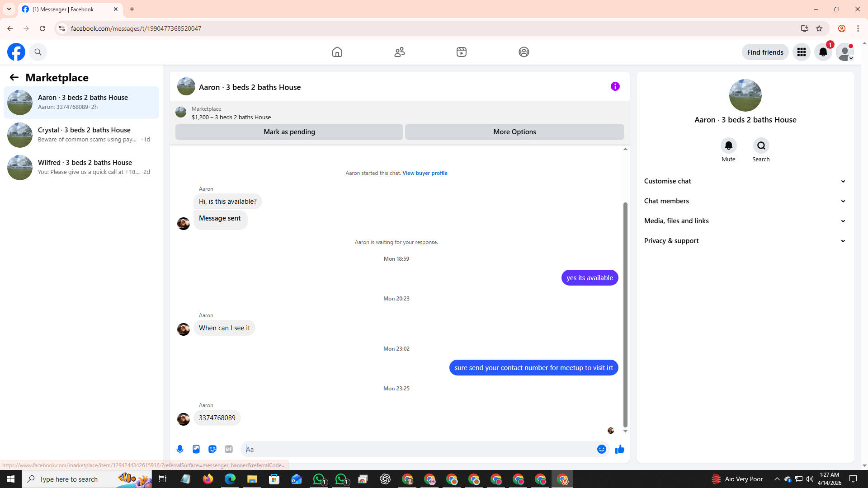
Task: Attach a file with the photo icon
Action: coord(196,449)
